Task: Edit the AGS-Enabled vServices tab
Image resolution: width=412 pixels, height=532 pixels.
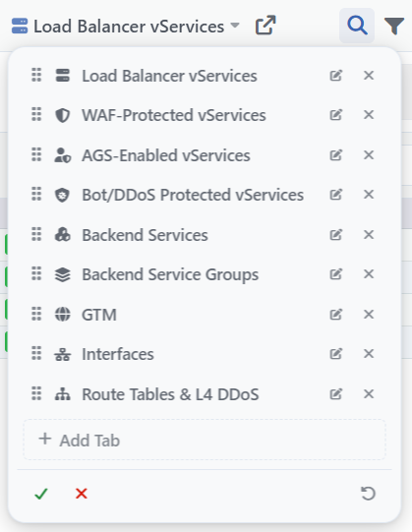Action: (x=335, y=155)
